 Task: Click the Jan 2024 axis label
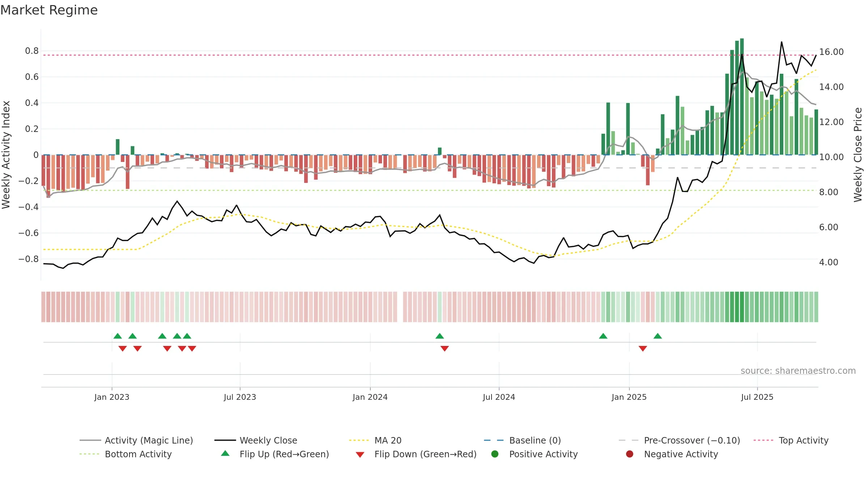[370, 397]
